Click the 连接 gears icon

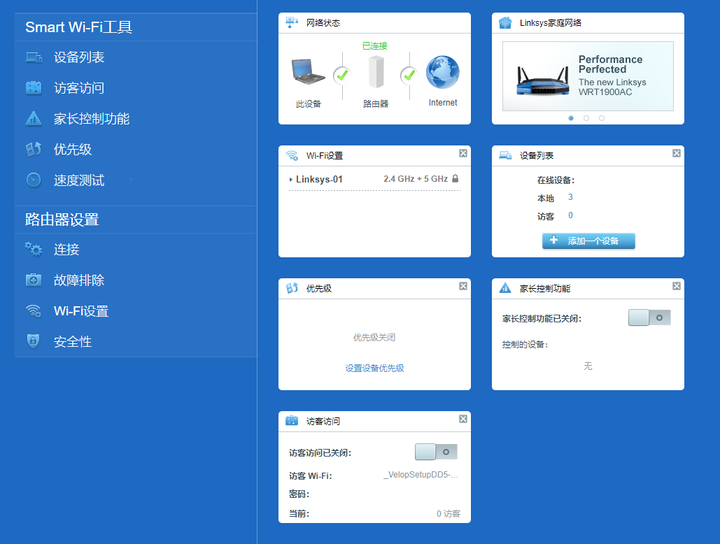click(x=34, y=249)
